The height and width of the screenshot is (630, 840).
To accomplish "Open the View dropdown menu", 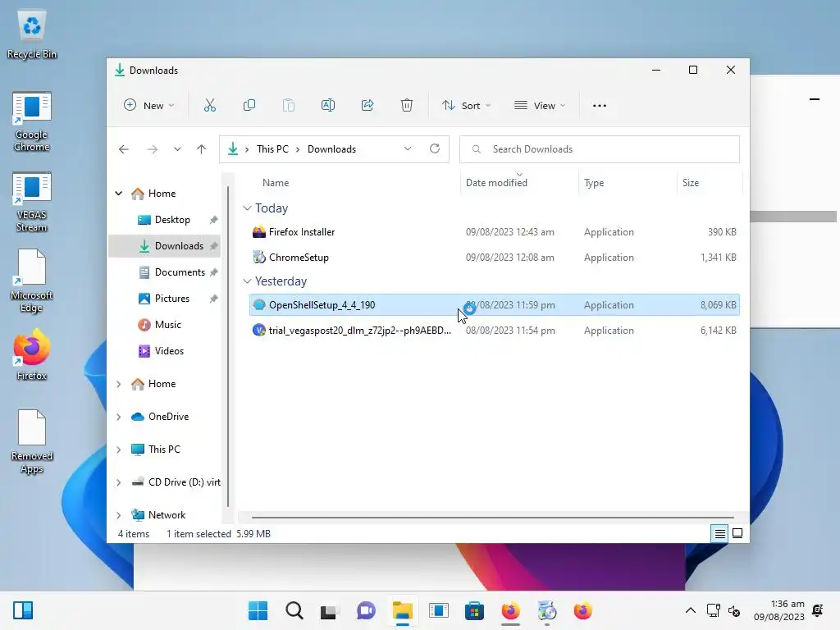I will [x=540, y=106].
